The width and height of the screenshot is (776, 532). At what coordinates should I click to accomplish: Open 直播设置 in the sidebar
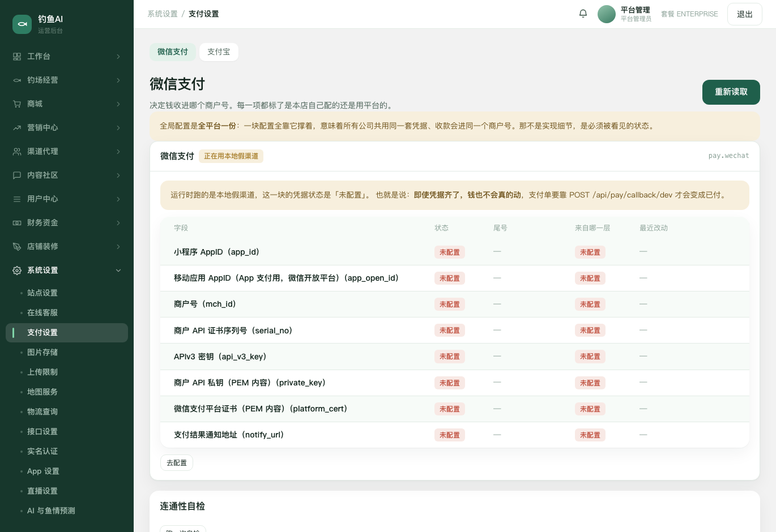pos(67,491)
